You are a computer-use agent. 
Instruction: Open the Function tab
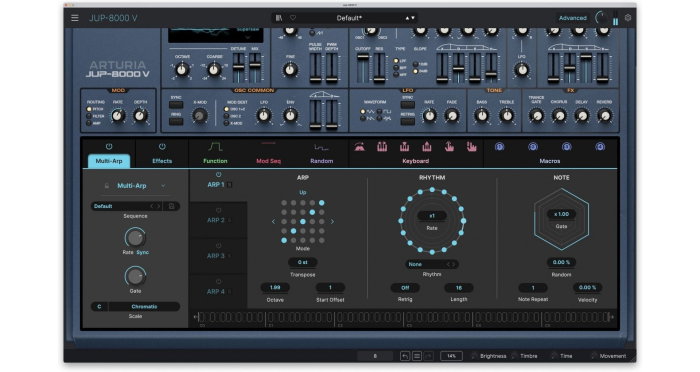click(x=215, y=161)
